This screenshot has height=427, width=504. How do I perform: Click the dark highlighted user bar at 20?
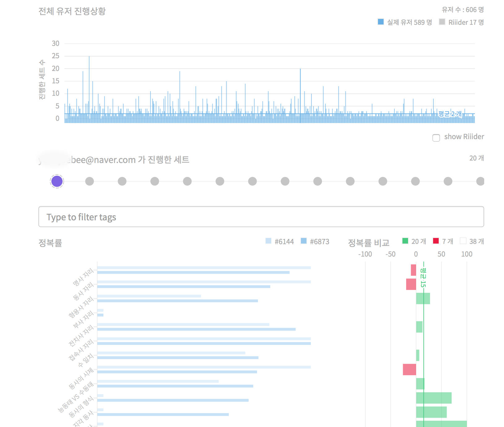tap(300, 96)
